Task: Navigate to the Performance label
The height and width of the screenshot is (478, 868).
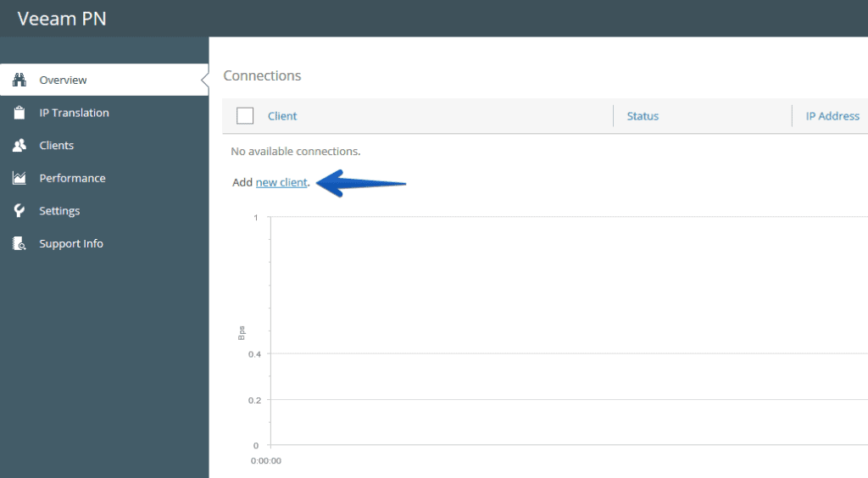Action: tap(72, 178)
